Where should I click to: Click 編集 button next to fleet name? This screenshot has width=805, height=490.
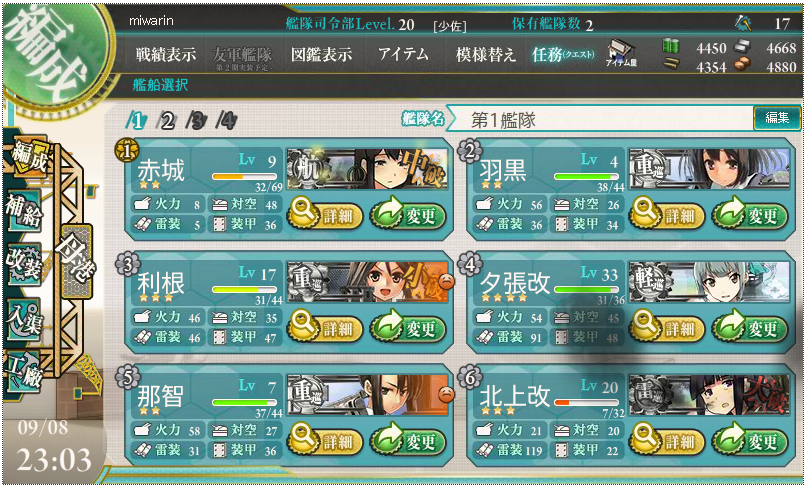point(777,118)
